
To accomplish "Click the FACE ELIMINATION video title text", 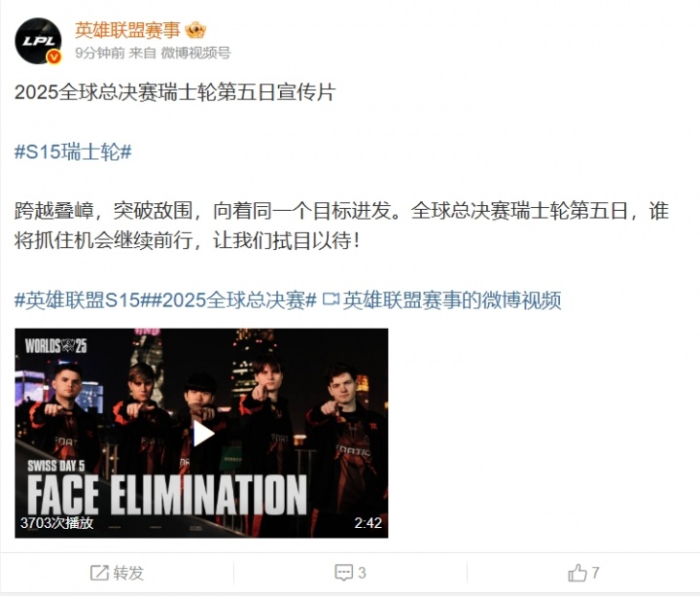I will coord(167,495).
